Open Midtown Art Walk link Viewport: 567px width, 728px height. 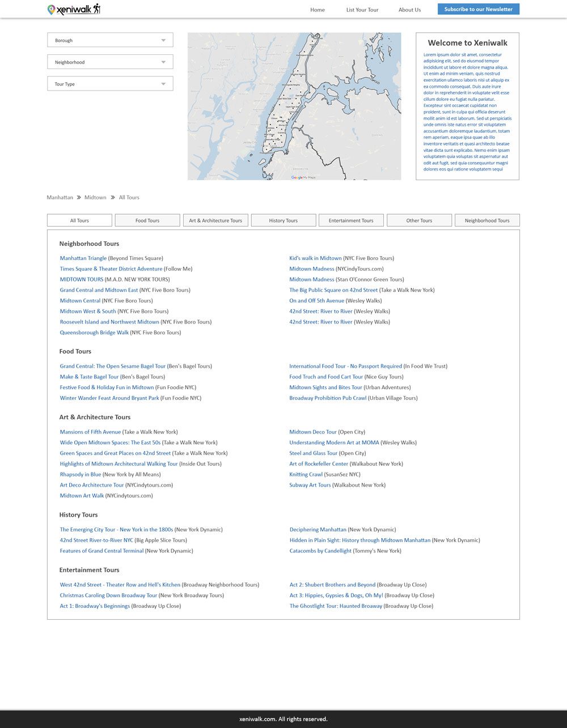(x=82, y=496)
